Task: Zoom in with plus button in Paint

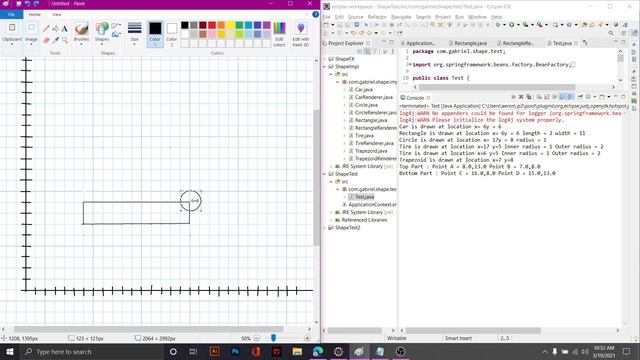Action: click(307, 338)
